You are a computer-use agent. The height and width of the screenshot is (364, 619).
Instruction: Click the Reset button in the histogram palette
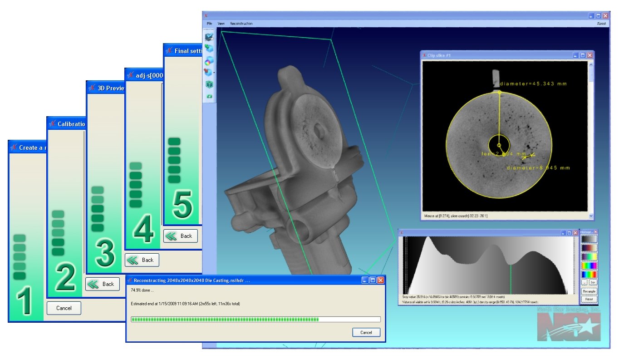[x=589, y=299]
